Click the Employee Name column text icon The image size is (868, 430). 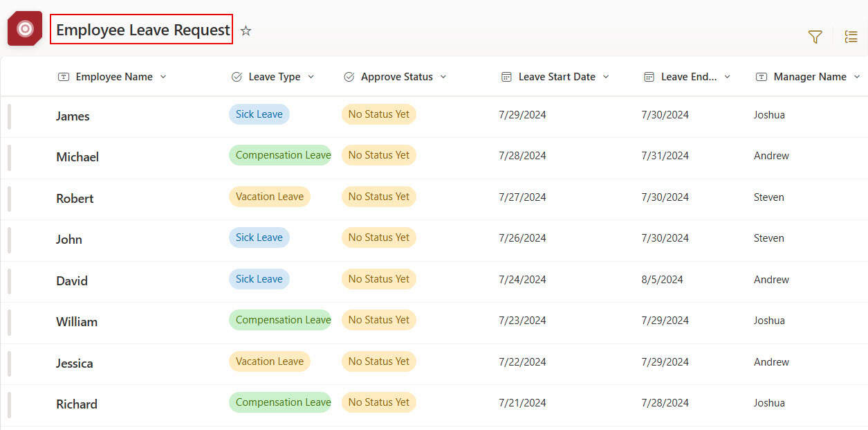click(x=64, y=77)
